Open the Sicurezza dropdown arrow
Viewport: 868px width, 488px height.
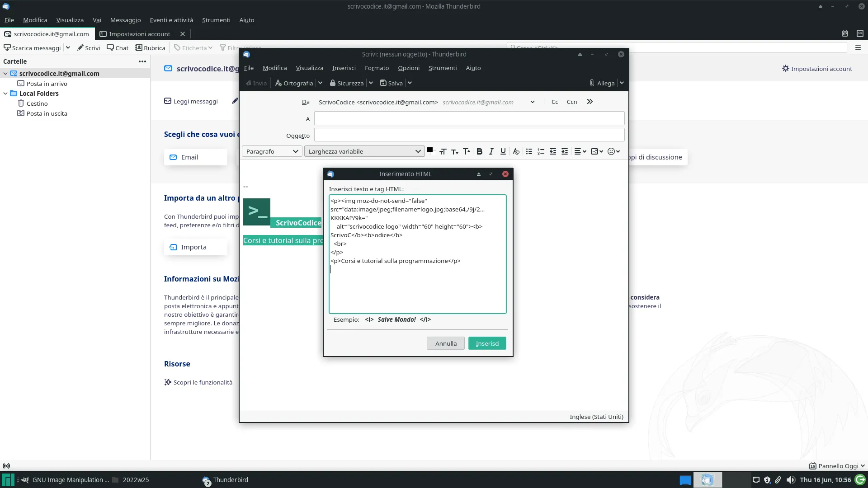[371, 83]
